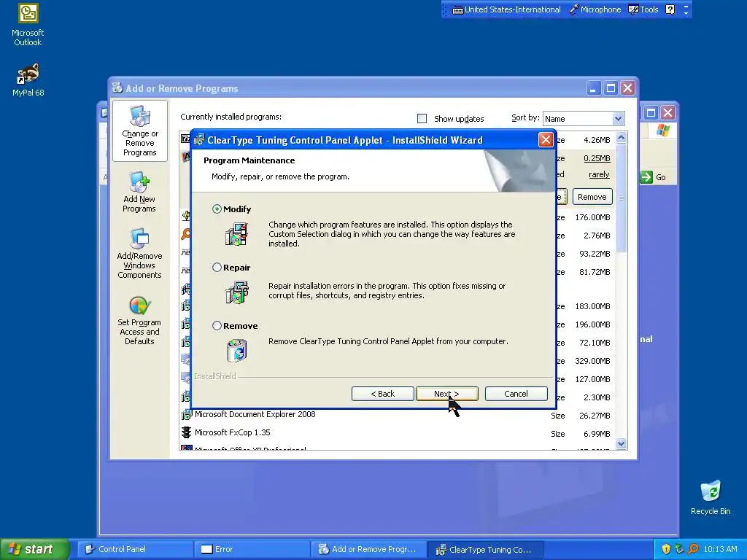Minimize the Add or Remove Programs window
The width and height of the screenshot is (747, 560).
[593, 88]
